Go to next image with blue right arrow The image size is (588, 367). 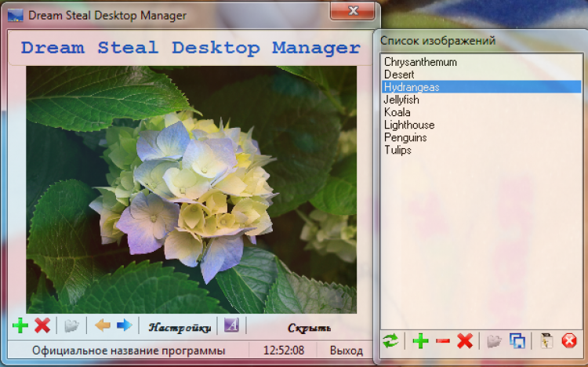[x=125, y=325]
